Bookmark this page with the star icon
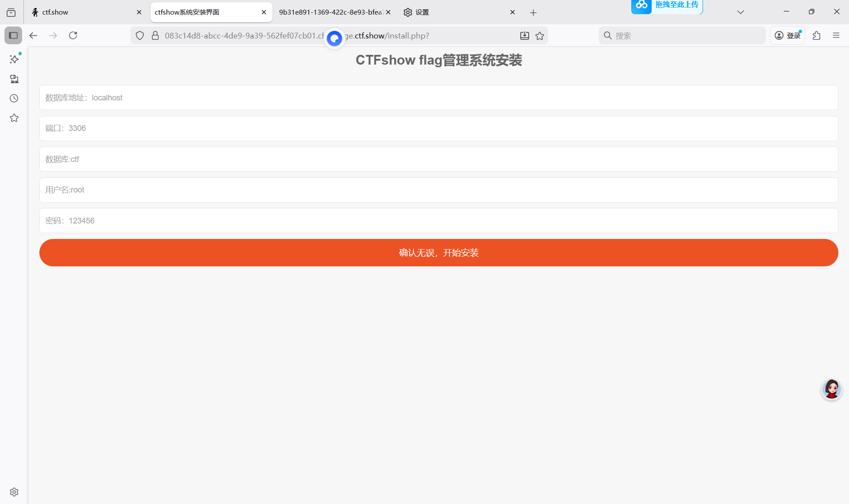This screenshot has width=849, height=504. [x=540, y=36]
